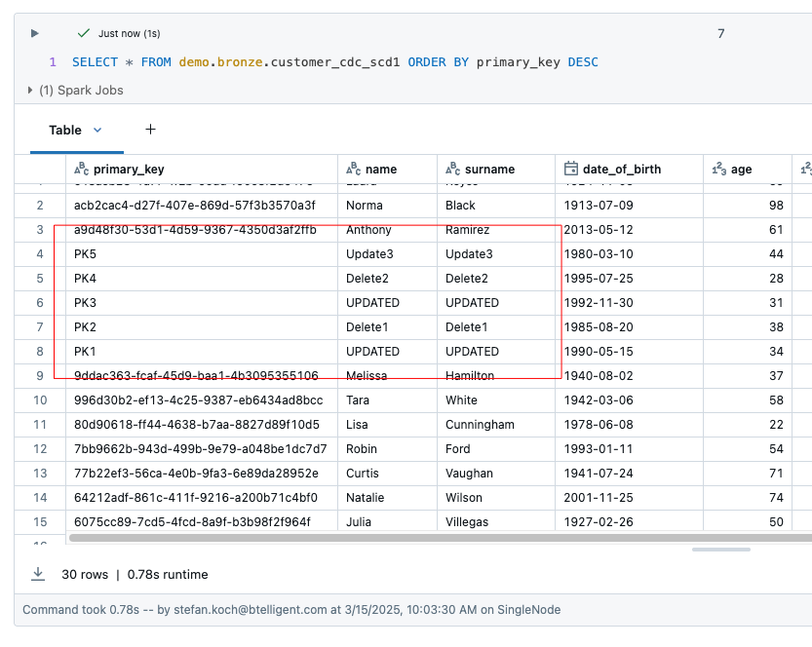Select the PK5 cell in primary_key column

[86, 254]
